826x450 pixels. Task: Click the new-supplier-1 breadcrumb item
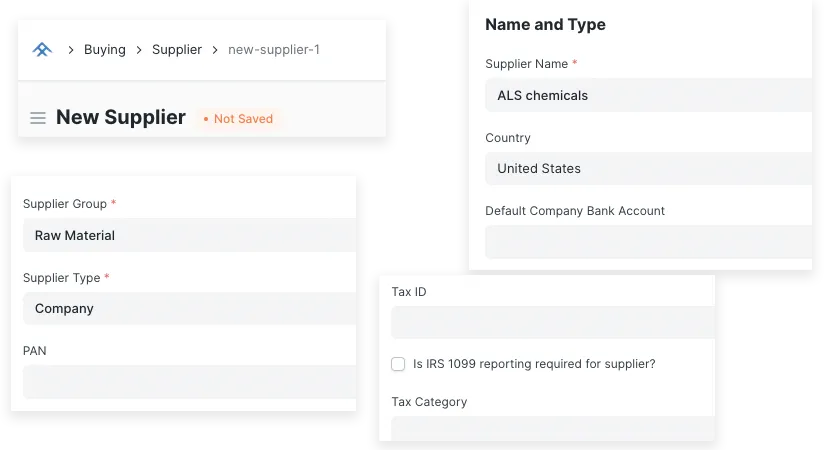point(274,49)
